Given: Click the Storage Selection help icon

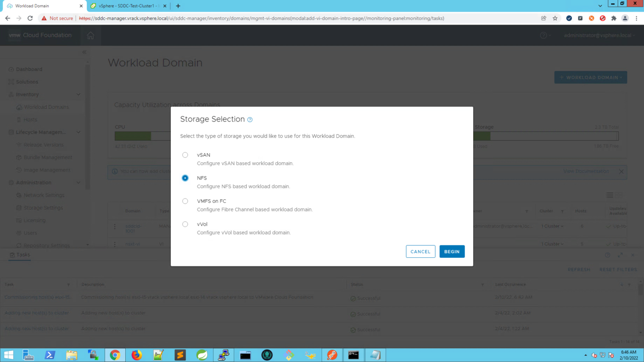Looking at the screenshot, I should tap(250, 120).
